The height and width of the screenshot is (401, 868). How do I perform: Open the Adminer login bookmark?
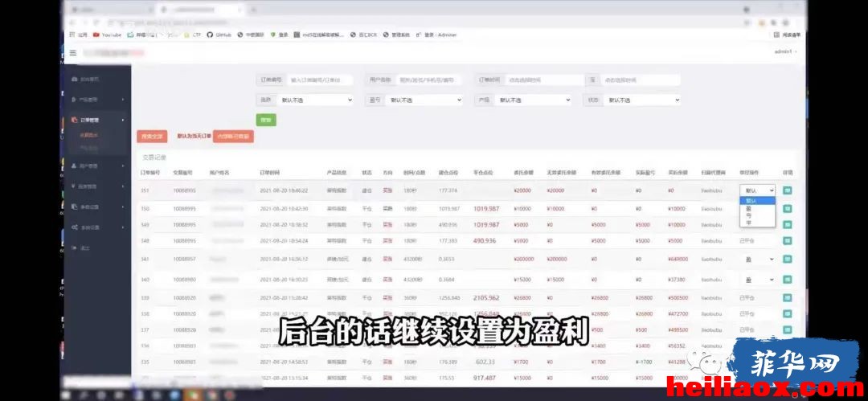(436, 35)
